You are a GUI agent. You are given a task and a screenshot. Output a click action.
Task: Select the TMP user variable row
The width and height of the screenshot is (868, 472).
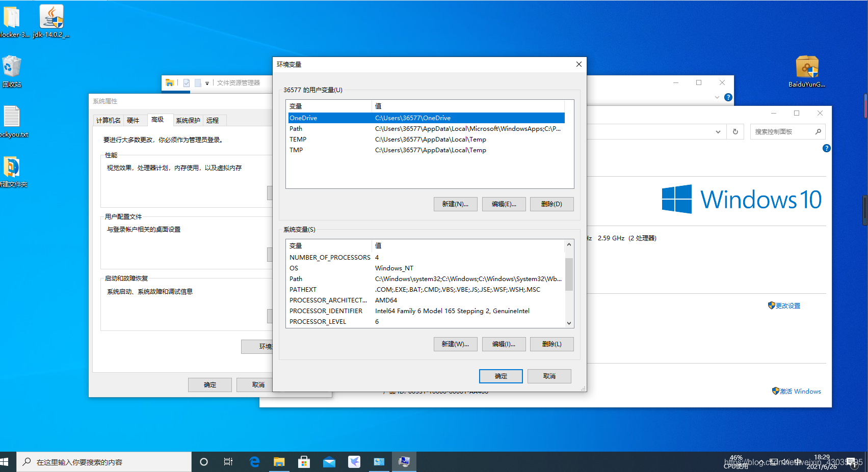[426, 150]
